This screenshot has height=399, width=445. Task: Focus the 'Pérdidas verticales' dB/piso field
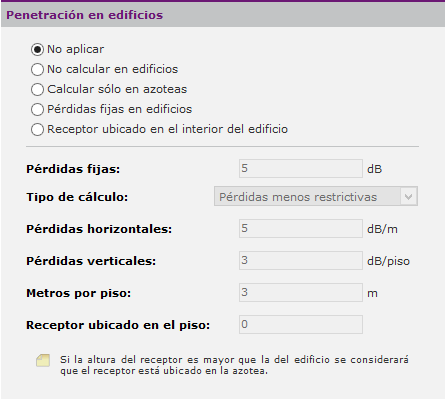pyautogui.click(x=301, y=260)
